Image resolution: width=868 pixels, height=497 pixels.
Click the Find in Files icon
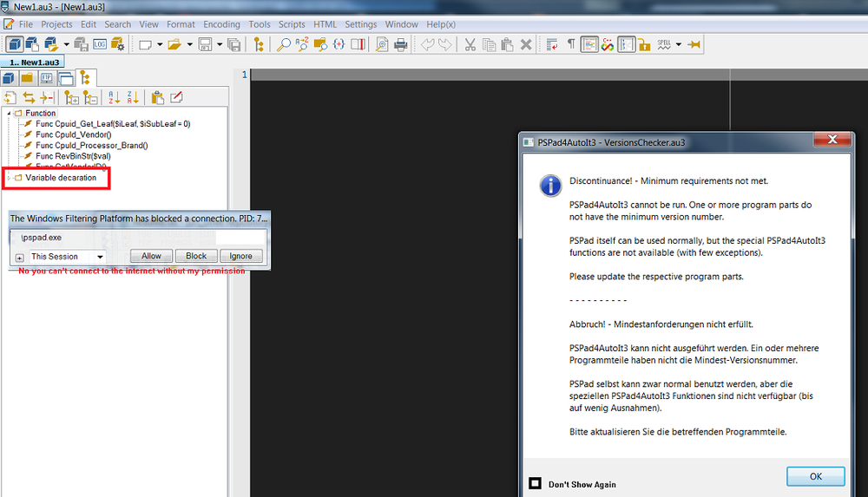pyautogui.click(x=320, y=45)
